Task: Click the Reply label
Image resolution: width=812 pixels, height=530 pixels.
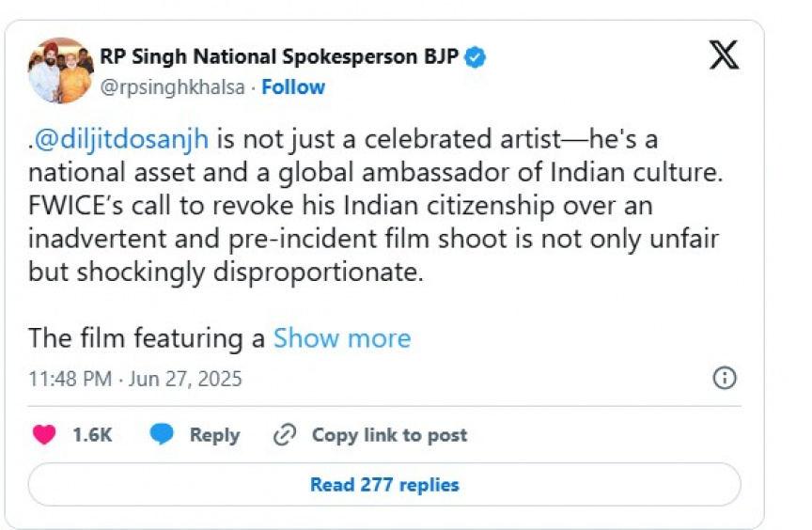Action: tap(214, 435)
